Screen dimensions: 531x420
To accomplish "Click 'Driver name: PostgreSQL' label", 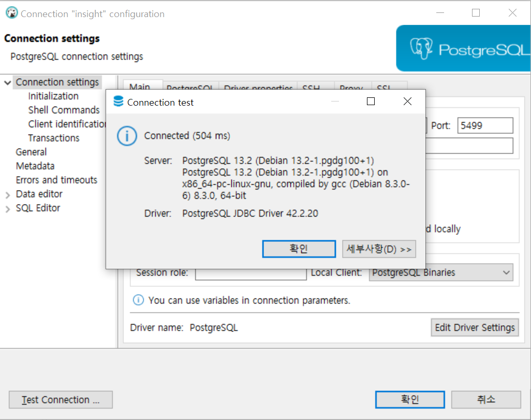I will (x=184, y=327).
